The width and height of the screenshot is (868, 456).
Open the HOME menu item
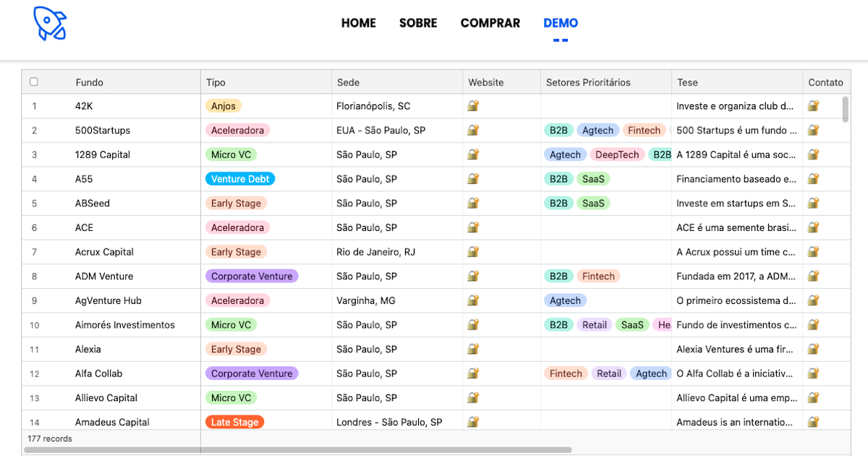point(359,23)
